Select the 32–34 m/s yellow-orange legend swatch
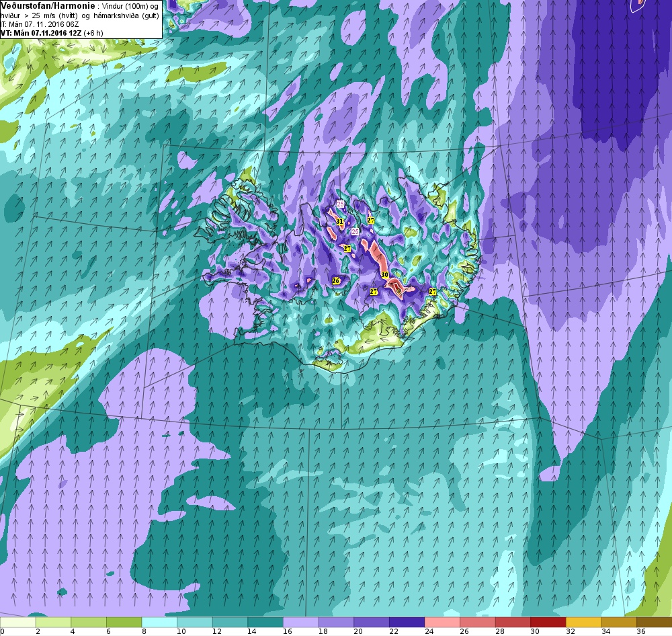The height and width of the screenshot is (636, 672). pyautogui.click(x=584, y=622)
